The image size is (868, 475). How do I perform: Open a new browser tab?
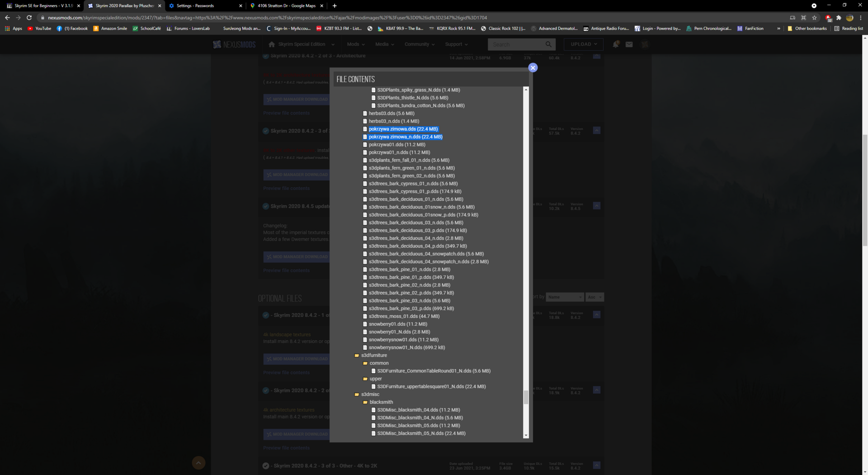click(335, 6)
